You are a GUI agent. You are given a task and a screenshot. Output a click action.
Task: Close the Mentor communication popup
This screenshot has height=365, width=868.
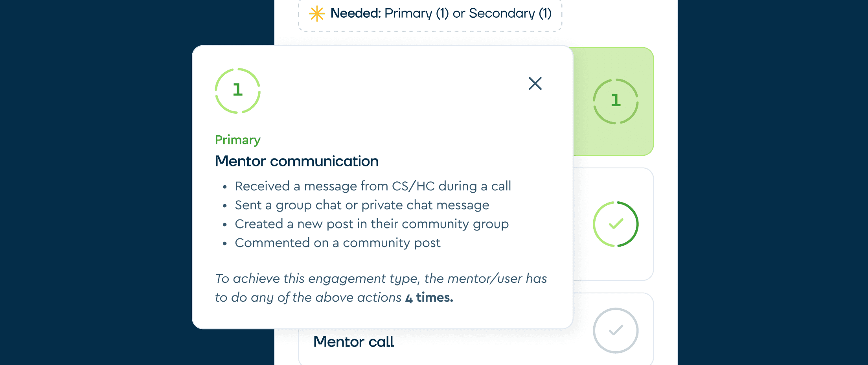pos(535,83)
